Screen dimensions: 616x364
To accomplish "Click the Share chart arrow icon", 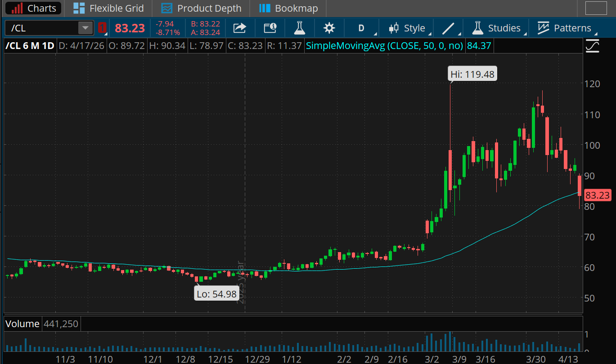I will [240, 28].
